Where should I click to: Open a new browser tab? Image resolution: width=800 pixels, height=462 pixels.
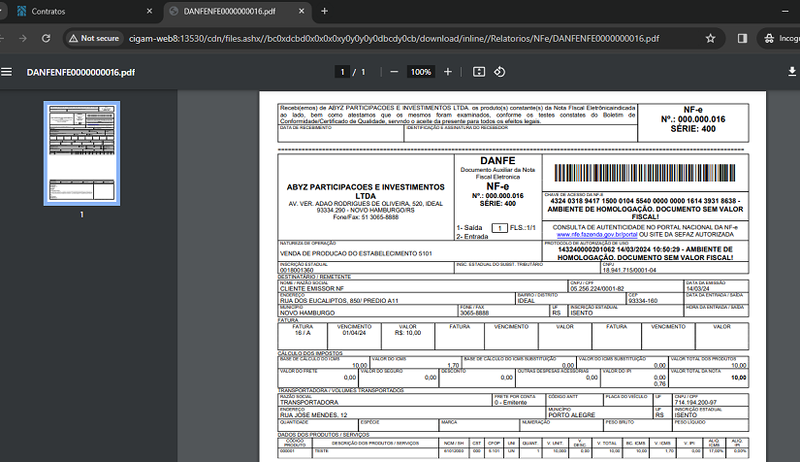click(324, 11)
